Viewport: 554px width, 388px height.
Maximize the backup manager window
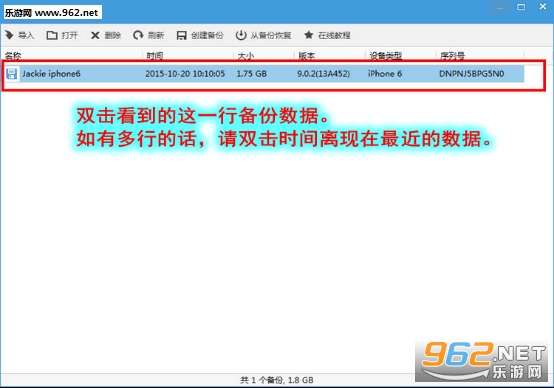click(521, 7)
